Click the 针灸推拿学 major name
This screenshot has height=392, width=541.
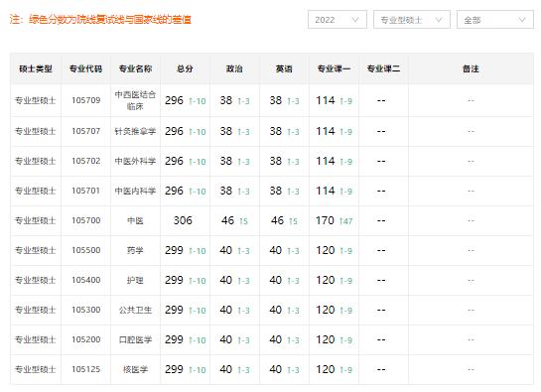pos(135,131)
